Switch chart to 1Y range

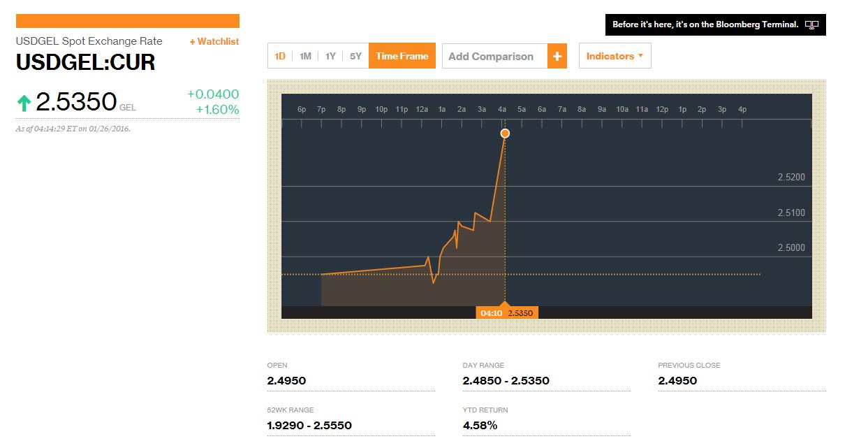[330, 57]
